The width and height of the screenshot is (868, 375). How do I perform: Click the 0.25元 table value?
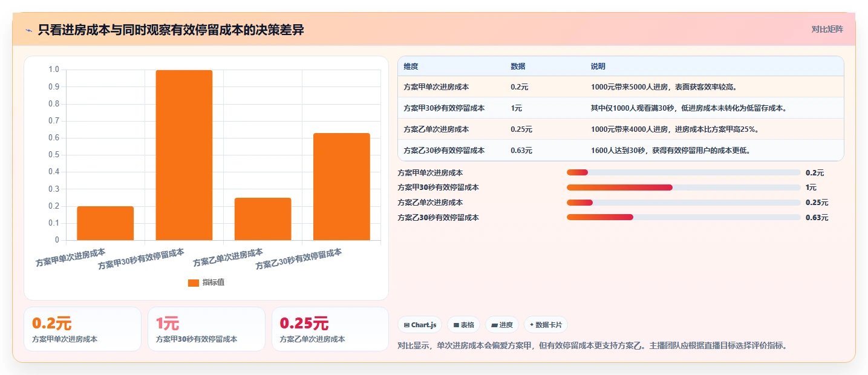click(x=521, y=129)
